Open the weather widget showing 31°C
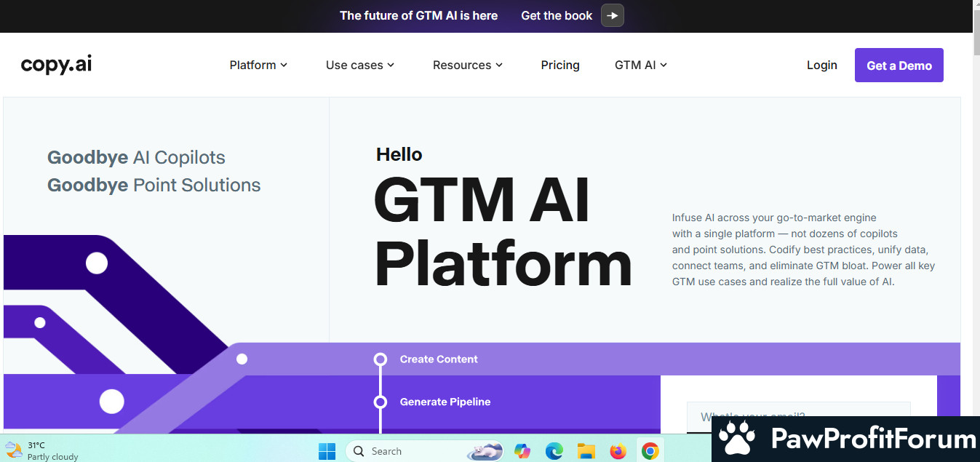The height and width of the screenshot is (462, 980). click(x=41, y=450)
